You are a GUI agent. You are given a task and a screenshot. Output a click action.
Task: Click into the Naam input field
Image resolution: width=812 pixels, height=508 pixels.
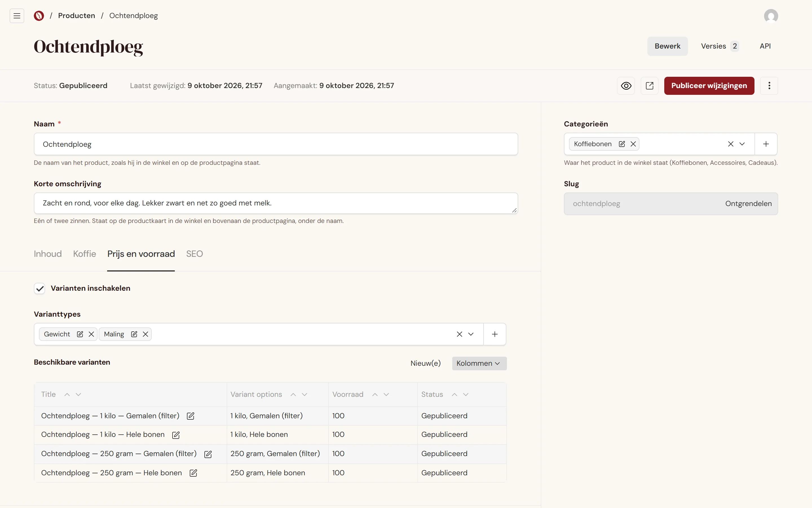276,144
